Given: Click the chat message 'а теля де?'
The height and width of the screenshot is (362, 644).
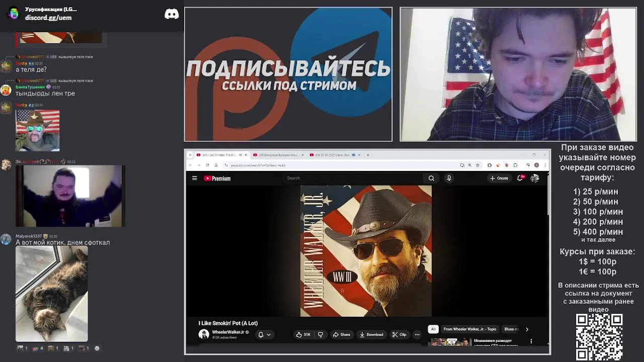Looking at the screenshot, I should [31, 69].
